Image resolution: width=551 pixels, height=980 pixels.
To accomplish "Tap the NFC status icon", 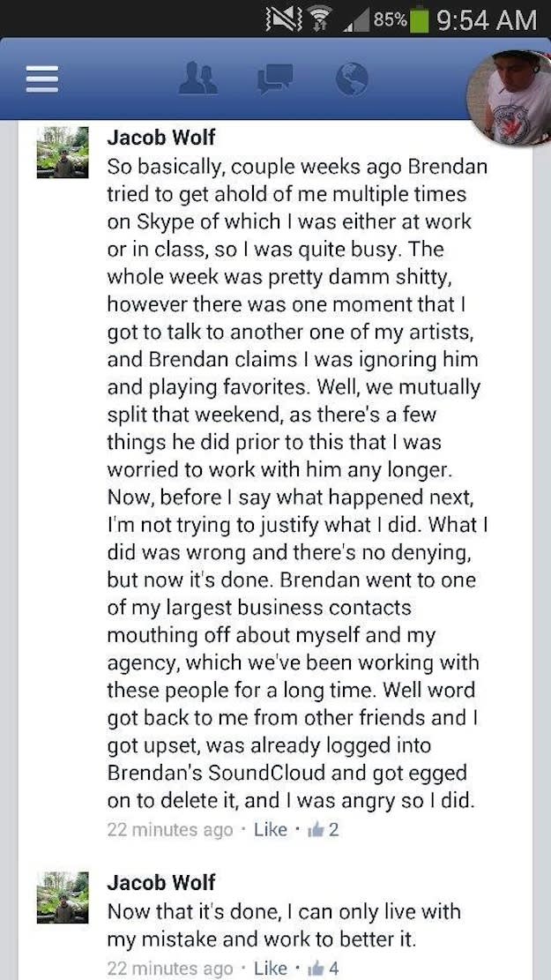I will click(282, 20).
